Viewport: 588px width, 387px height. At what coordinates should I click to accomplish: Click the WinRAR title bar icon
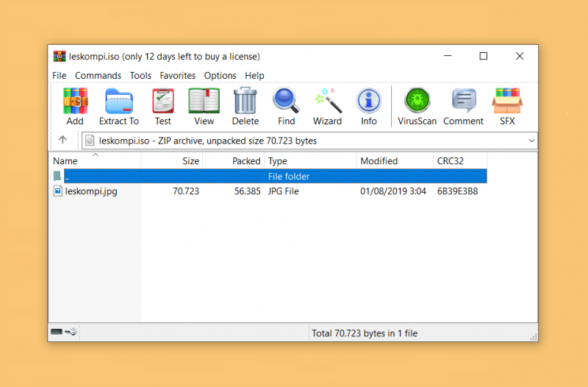tap(60, 57)
